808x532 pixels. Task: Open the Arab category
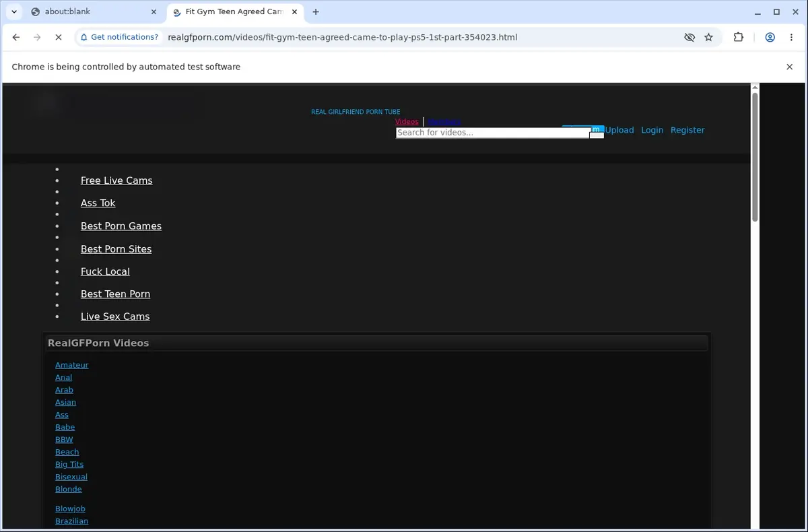tap(64, 390)
